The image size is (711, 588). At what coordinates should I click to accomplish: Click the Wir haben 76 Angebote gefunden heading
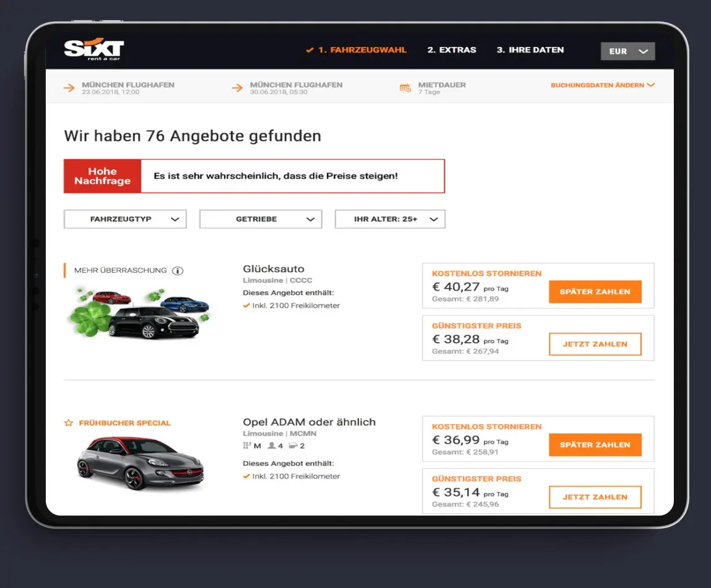click(x=193, y=136)
